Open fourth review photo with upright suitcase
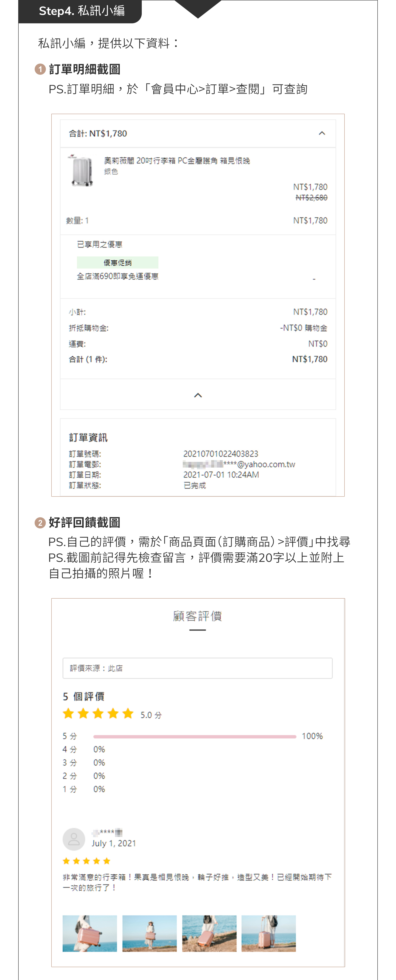The height and width of the screenshot is (980, 396). [x=268, y=933]
